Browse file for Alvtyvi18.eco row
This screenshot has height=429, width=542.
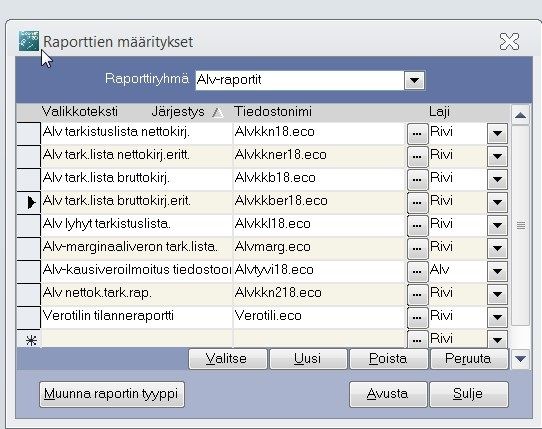pos(417,271)
